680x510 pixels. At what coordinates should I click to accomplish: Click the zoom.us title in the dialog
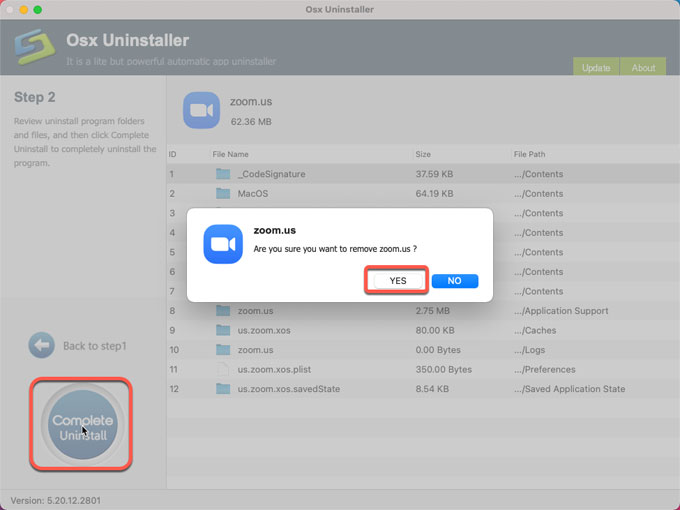tap(275, 230)
